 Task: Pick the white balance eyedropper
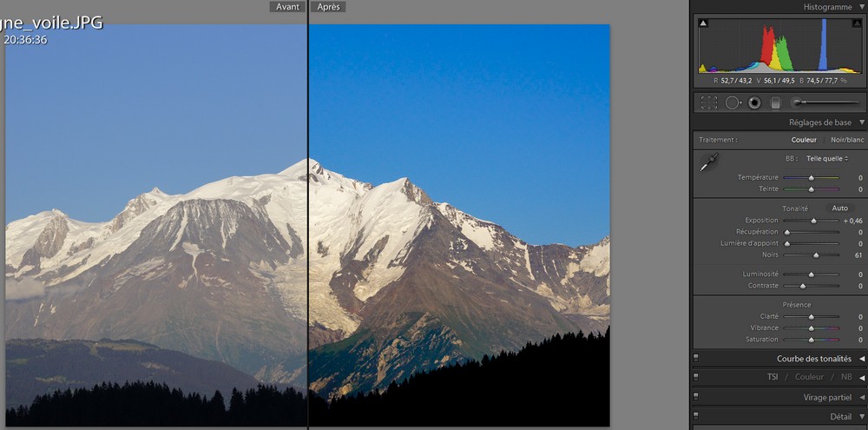tap(709, 162)
